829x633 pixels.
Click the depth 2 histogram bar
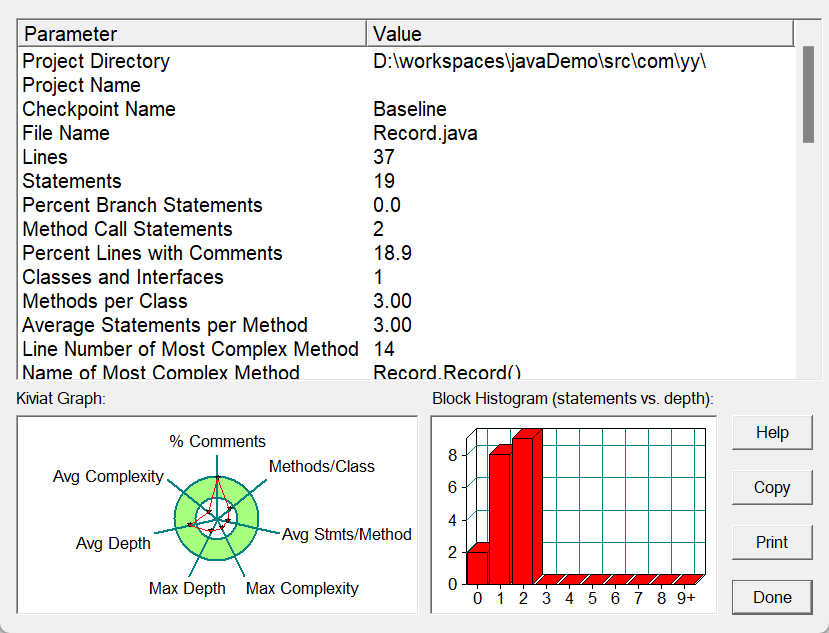tap(523, 510)
